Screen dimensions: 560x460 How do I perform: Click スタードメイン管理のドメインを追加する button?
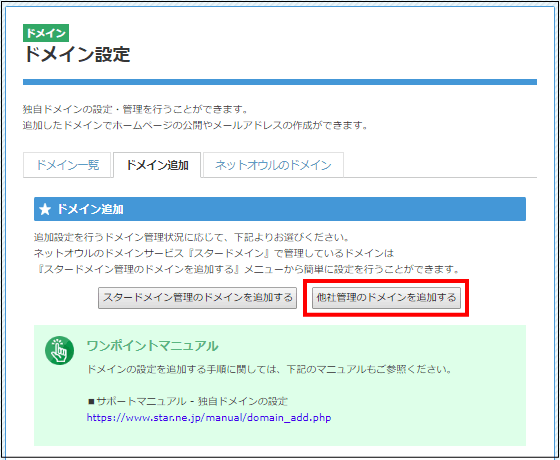(198, 298)
